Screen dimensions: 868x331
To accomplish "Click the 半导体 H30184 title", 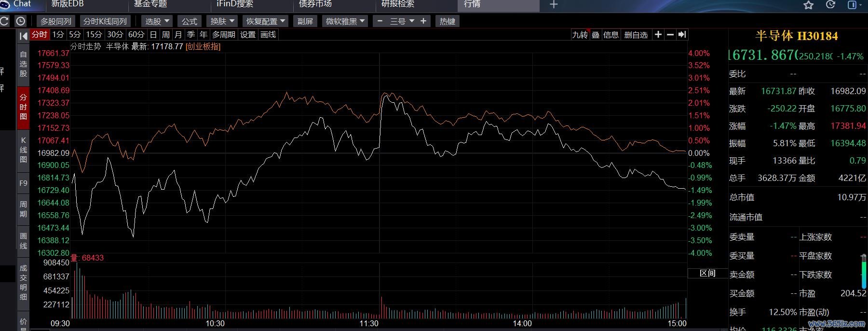I will click(x=797, y=36).
